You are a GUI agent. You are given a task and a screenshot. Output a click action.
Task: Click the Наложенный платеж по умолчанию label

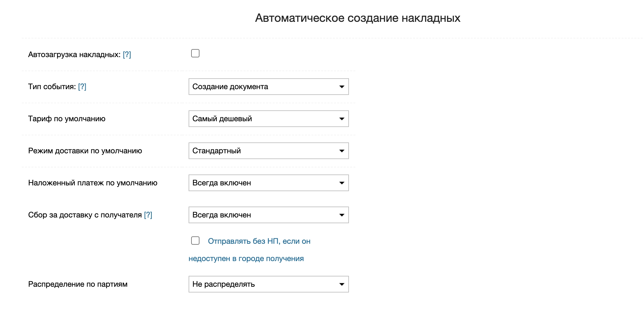pos(93,183)
